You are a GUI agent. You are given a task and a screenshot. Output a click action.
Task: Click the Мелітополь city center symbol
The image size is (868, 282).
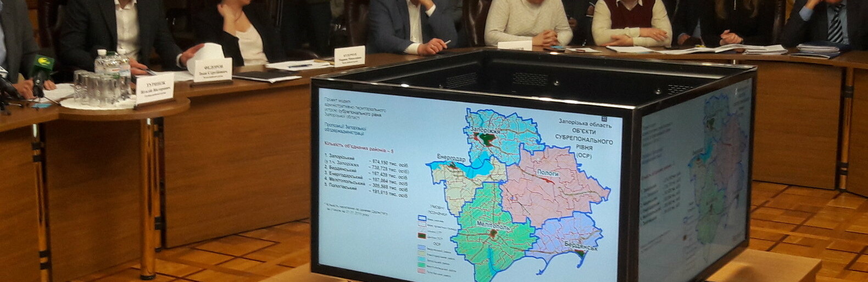493,234
